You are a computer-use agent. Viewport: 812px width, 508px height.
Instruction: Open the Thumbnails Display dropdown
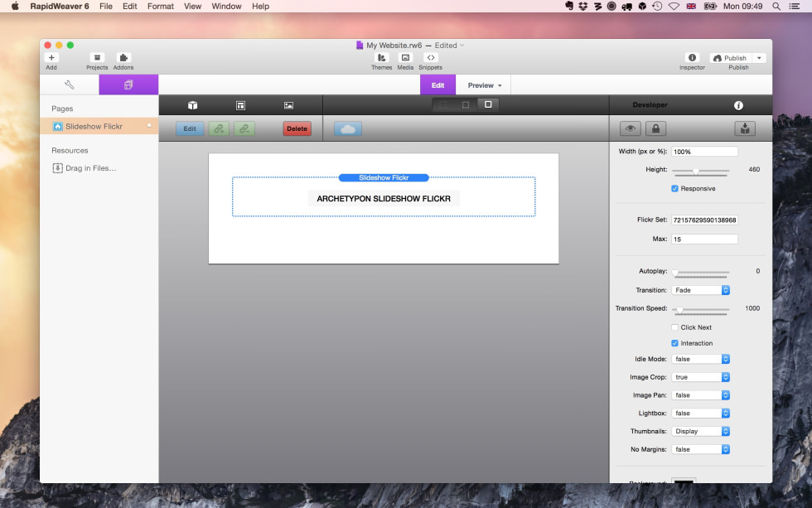tap(701, 432)
